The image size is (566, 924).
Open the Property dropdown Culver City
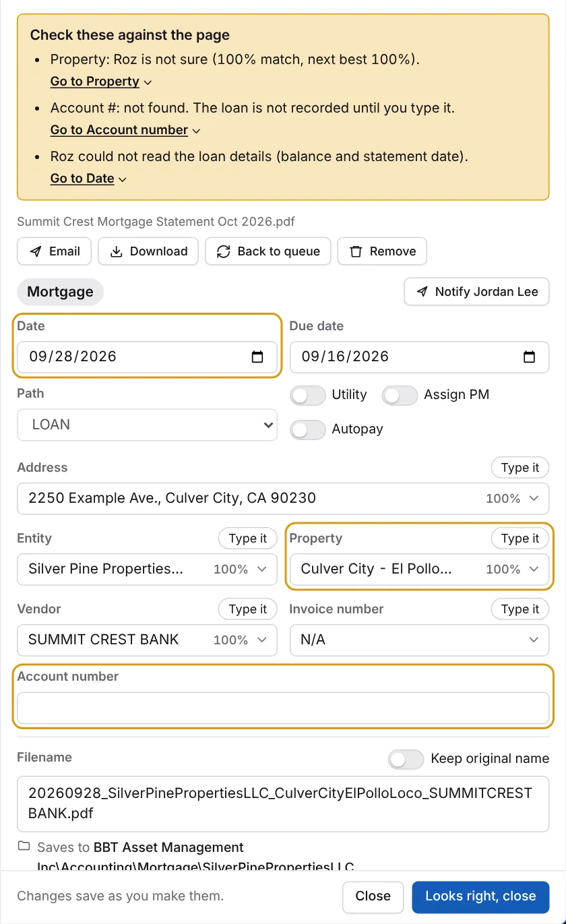[x=419, y=569]
